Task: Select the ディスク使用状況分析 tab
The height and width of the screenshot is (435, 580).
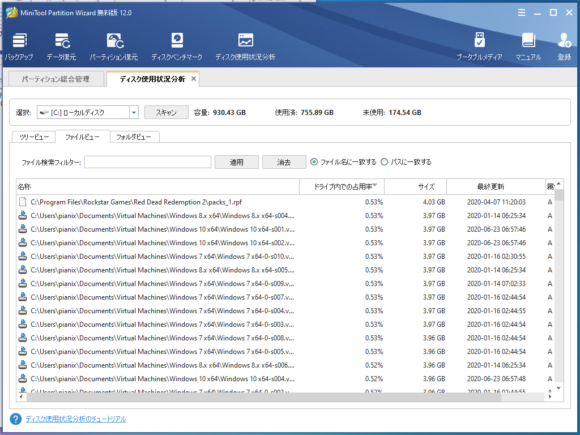Action: click(x=152, y=79)
